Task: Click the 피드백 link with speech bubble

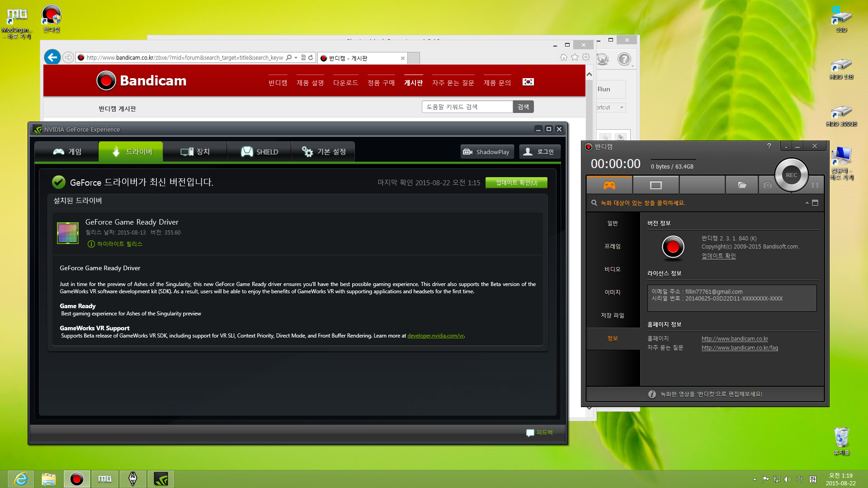Action: 539,432
